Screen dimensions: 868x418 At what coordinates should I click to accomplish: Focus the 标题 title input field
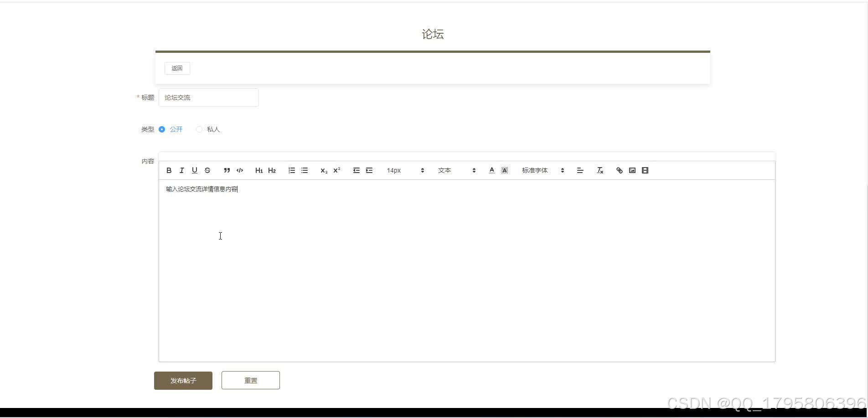click(x=209, y=97)
